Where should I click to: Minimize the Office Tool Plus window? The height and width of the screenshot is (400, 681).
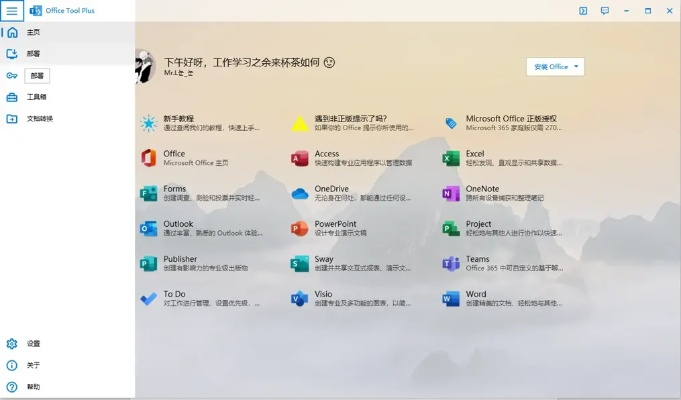tap(626, 11)
